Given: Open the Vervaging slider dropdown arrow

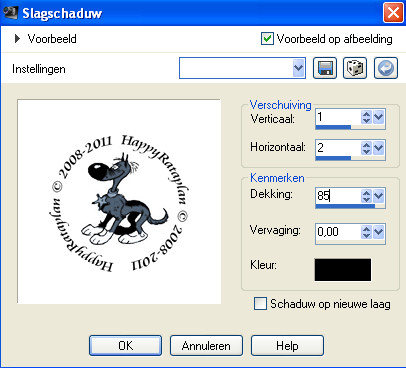Looking at the screenshot, I should click(379, 232).
